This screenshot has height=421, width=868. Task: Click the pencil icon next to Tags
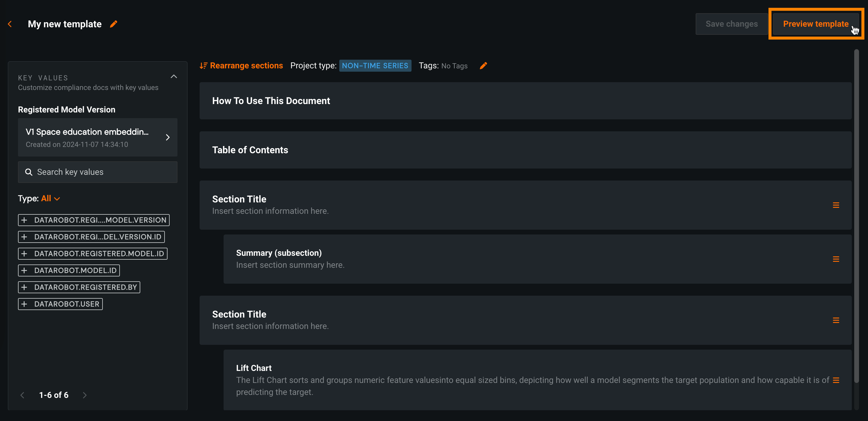click(483, 66)
